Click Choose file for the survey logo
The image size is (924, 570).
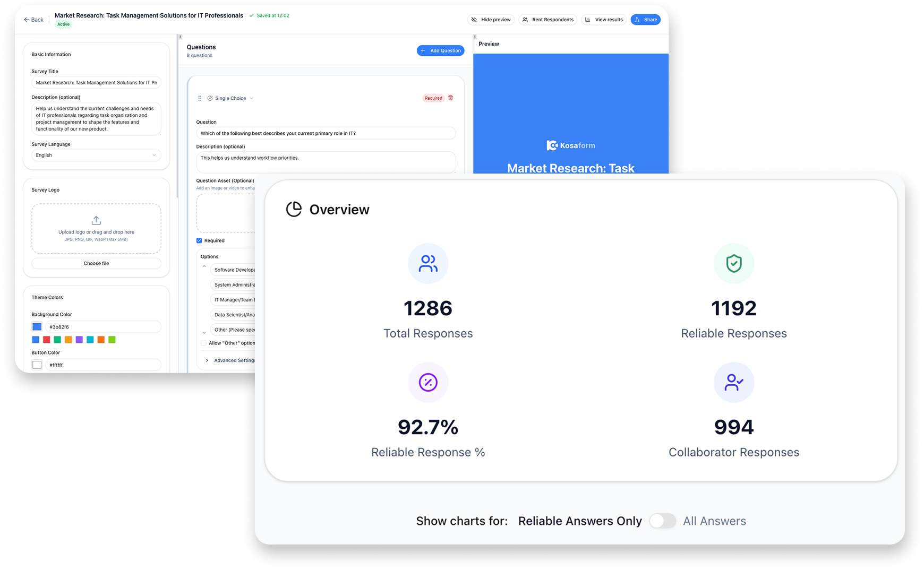(x=96, y=263)
